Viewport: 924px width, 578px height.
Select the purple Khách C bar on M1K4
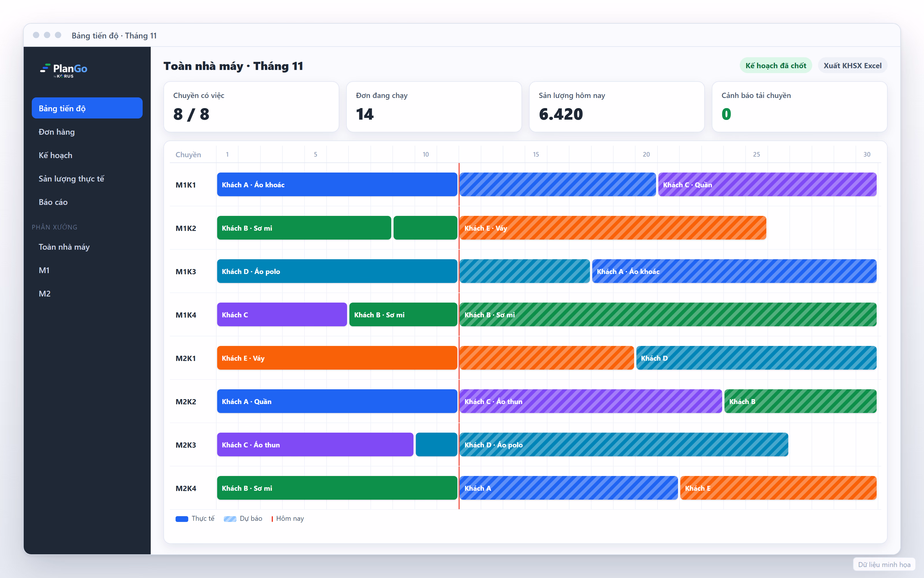282,315
